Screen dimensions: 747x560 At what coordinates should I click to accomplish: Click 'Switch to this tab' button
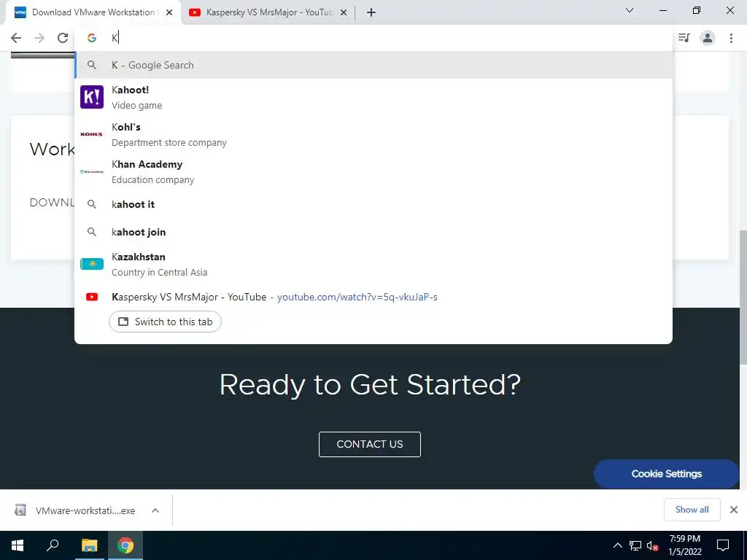point(165,322)
